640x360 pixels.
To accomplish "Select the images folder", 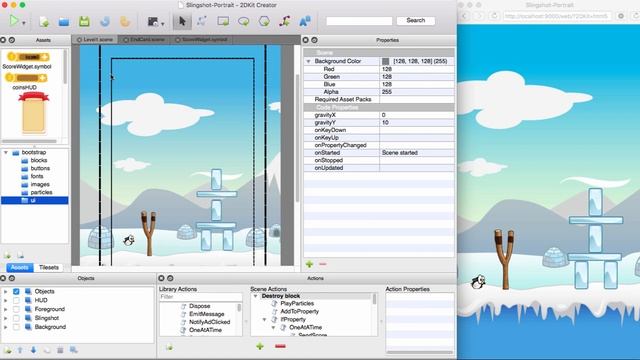I will (40, 184).
